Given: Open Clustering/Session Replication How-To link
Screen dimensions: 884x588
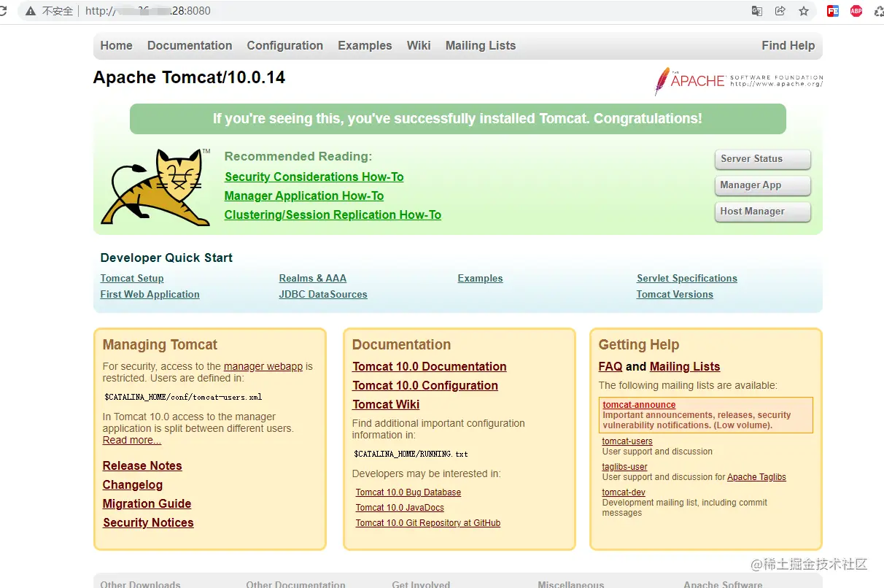Looking at the screenshot, I should 333,214.
